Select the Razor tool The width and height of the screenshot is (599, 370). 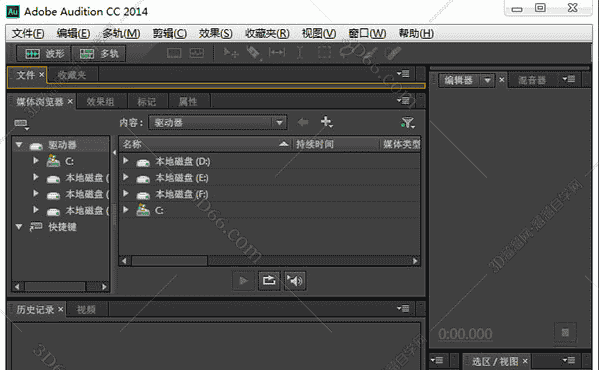pyautogui.click(x=254, y=52)
